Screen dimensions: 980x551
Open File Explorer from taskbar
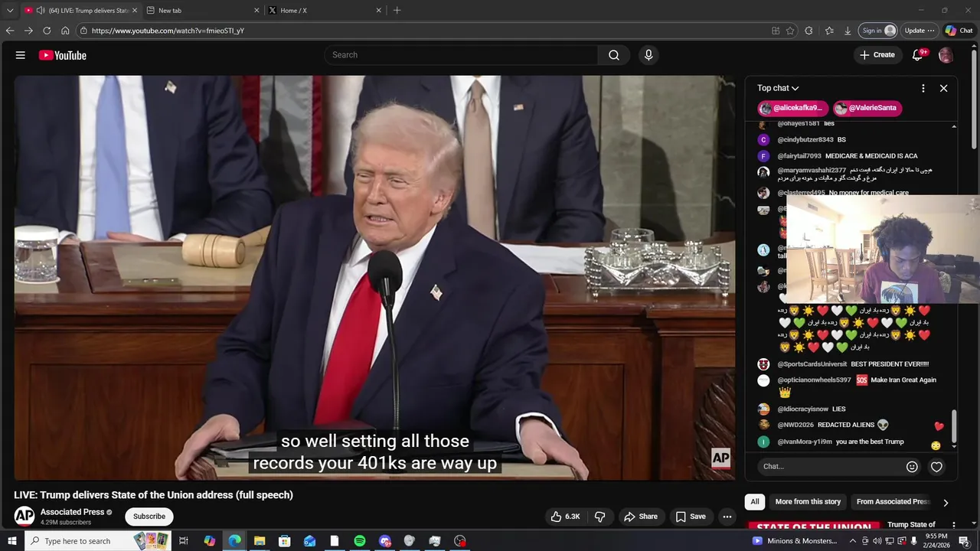pos(260,541)
